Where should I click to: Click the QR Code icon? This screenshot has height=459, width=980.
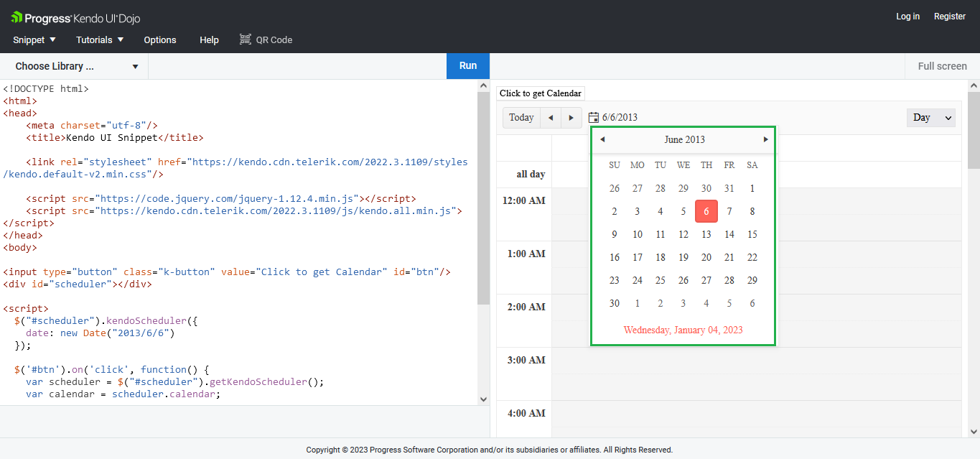(246, 40)
